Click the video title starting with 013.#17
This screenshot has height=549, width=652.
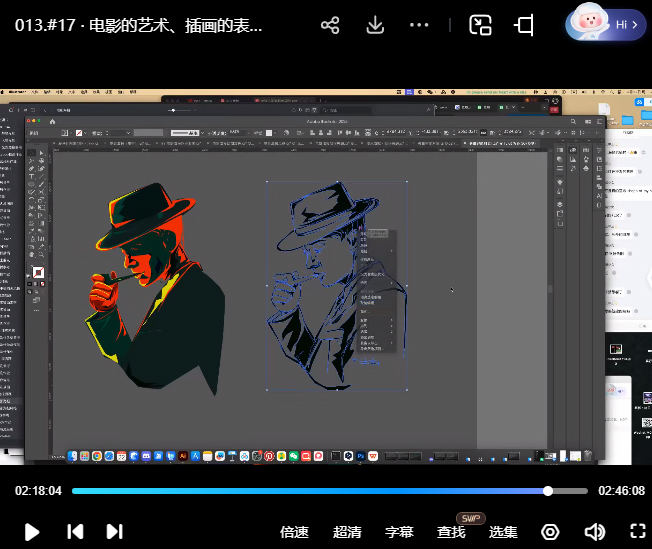pyautogui.click(x=140, y=26)
